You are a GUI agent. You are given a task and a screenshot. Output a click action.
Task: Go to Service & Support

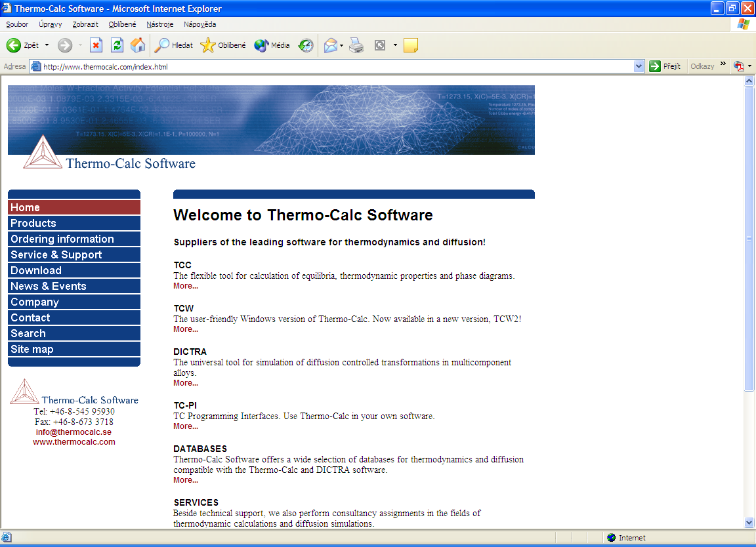(x=73, y=254)
